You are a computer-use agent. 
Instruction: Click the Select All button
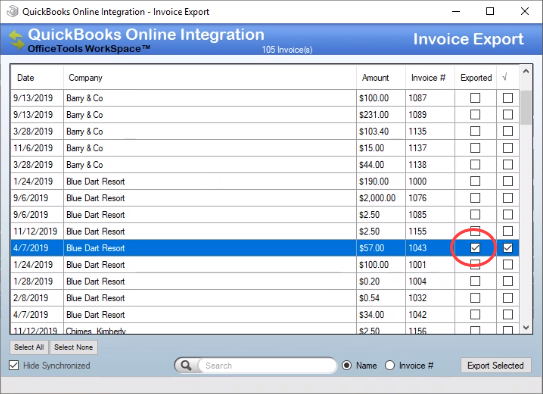[29, 347]
